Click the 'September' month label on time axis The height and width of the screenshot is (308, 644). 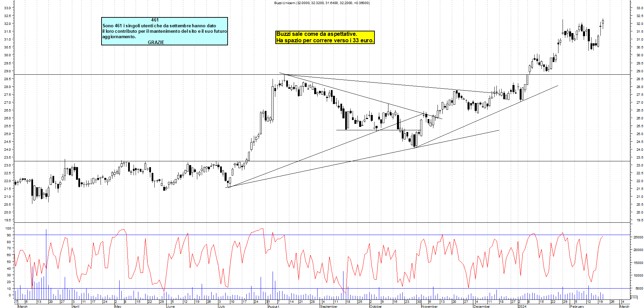point(329,306)
